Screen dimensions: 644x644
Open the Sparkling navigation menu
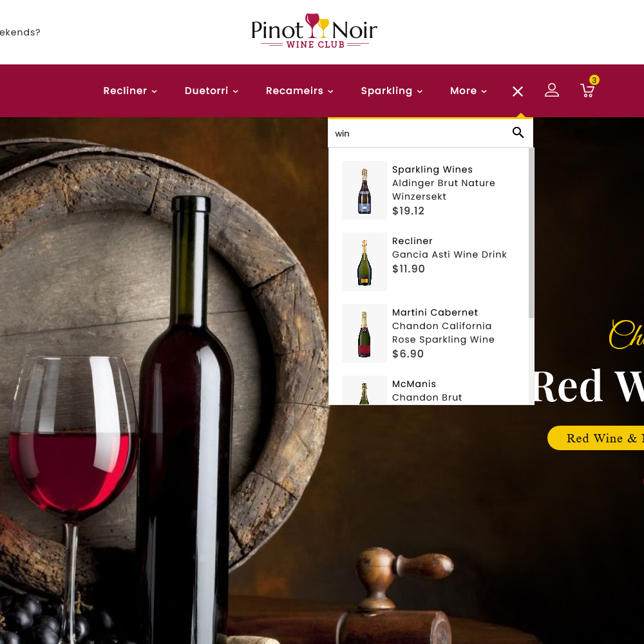point(392,91)
